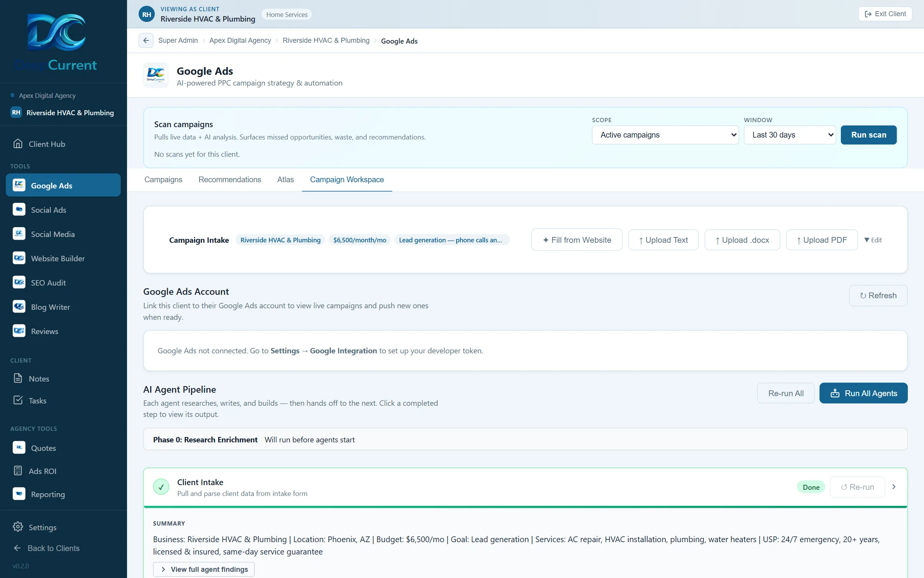
Task: Click the v0.2.0 version label
Action: pyautogui.click(x=20, y=566)
